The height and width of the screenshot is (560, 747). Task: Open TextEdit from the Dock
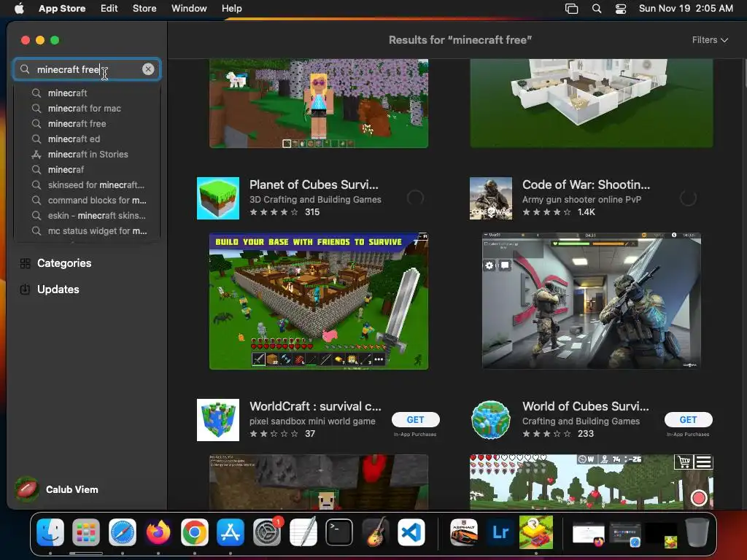tap(303, 532)
